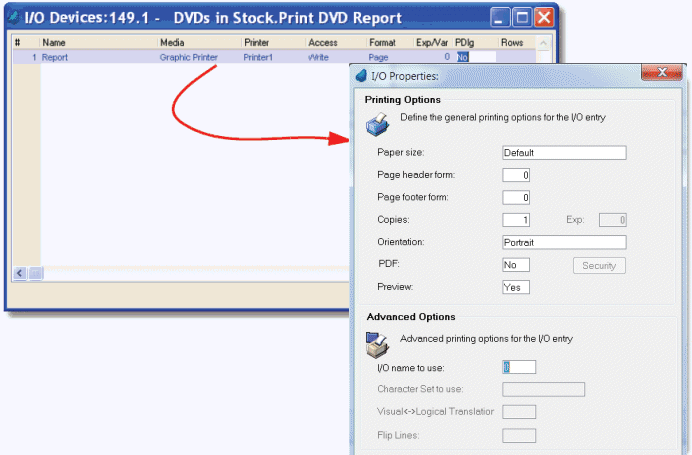Click the highlighted PDlg No cell
The image size is (692, 455).
(462, 57)
